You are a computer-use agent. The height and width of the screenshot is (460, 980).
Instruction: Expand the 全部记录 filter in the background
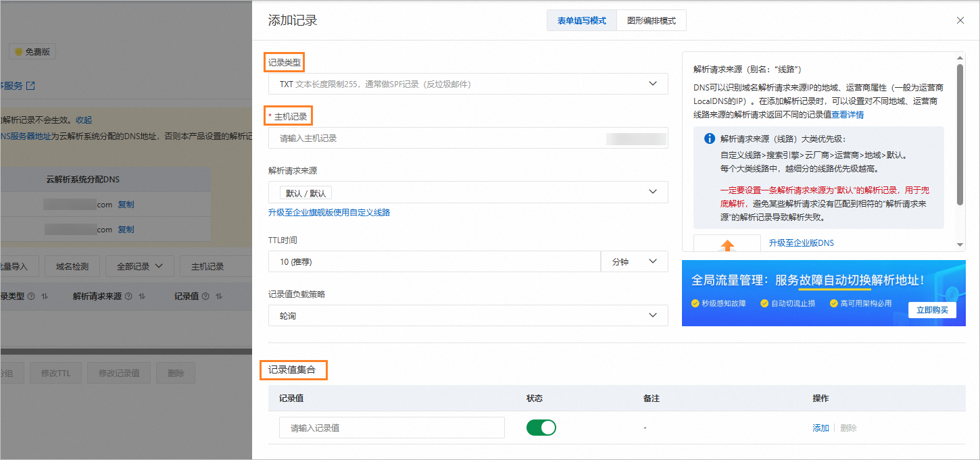point(140,266)
